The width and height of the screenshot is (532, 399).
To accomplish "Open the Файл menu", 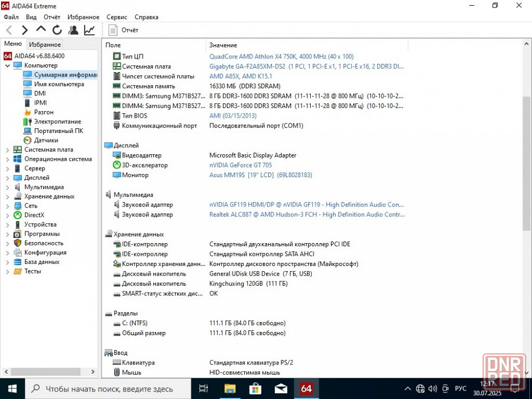I will [x=11, y=17].
